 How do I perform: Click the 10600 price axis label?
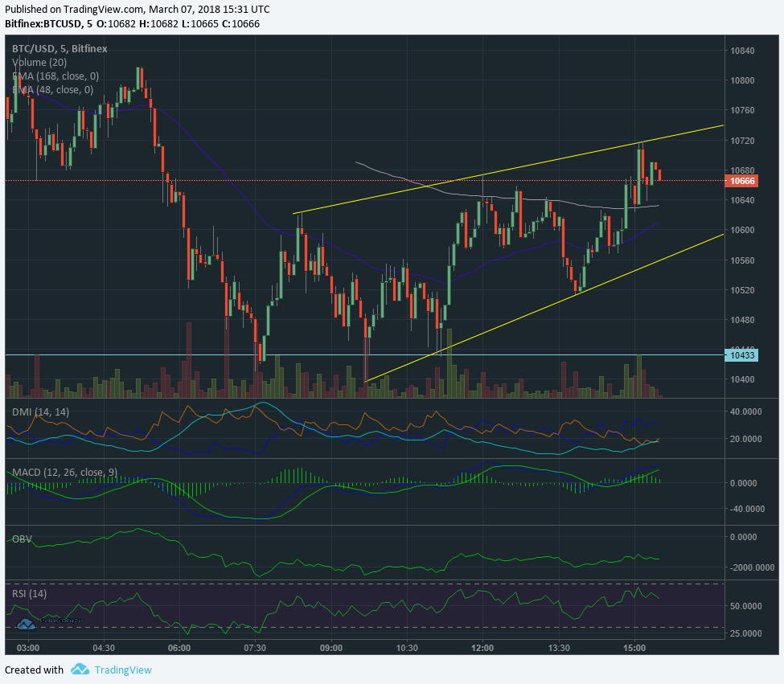tap(742, 230)
